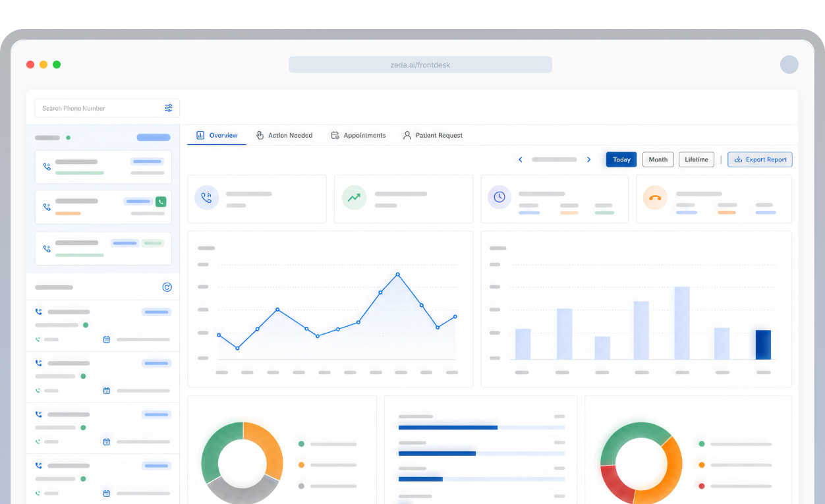Click the gray segment of the donut chart
The image size is (825, 504).
click(x=242, y=491)
